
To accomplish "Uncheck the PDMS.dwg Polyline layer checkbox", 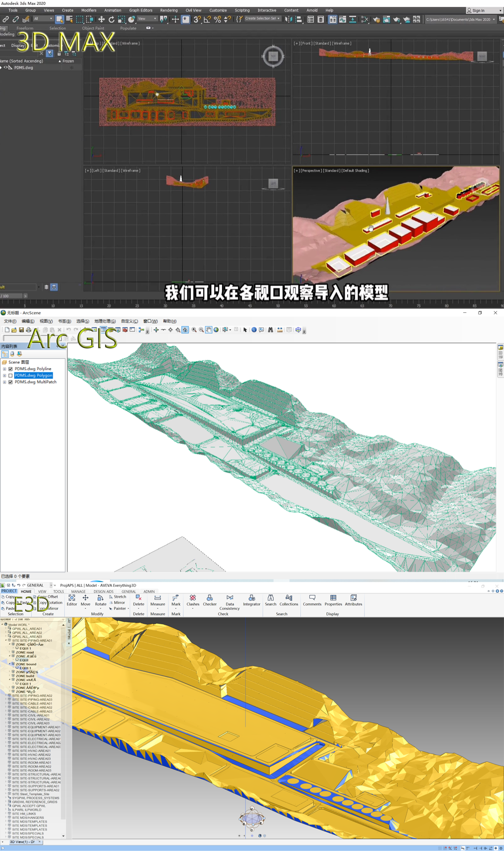I will click(10, 369).
